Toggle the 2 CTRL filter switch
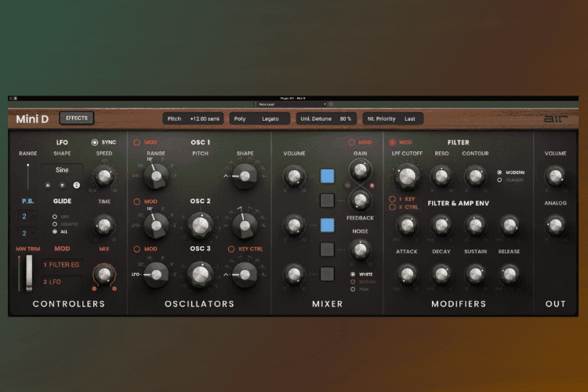Image resolution: width=588 pixels, height=392 pixels. pos(392,207)
